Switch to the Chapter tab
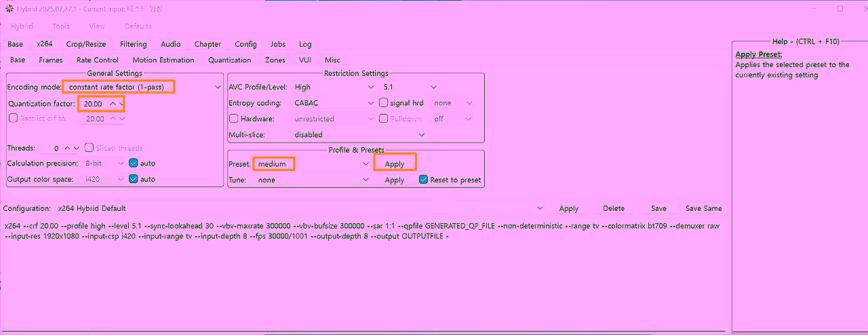 pos(208,44)
